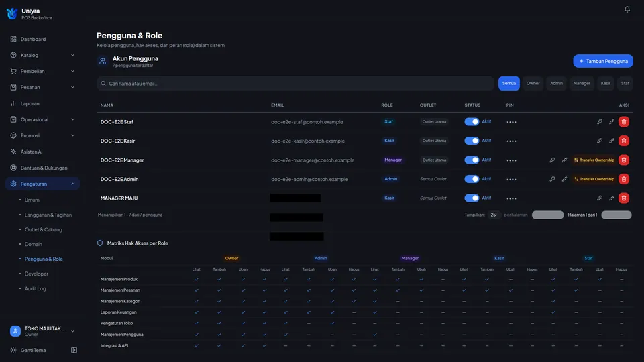Toggle Aktif status for DOC-E2E Kasir

point(472,141)
